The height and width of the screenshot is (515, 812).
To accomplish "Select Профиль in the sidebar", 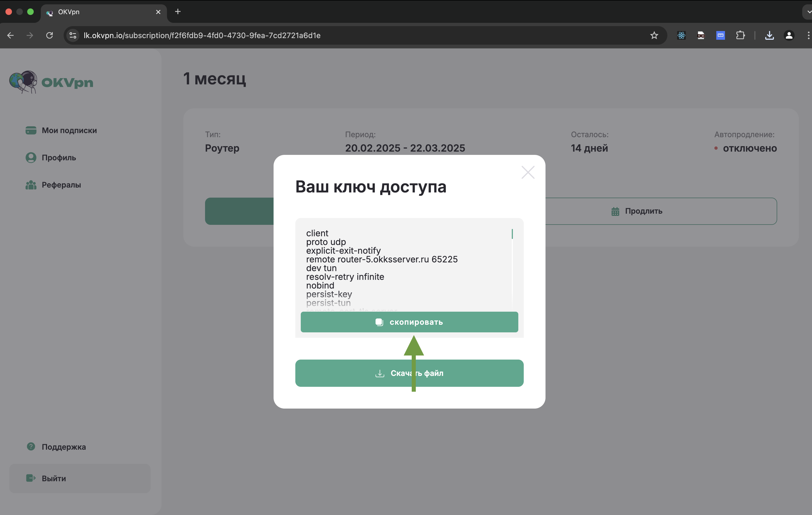I will pyautogui.click(x=58, y=157).
